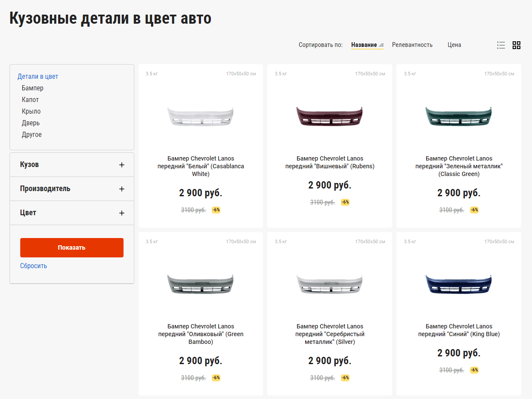Open the Детали в цвет category

point(38,77)
